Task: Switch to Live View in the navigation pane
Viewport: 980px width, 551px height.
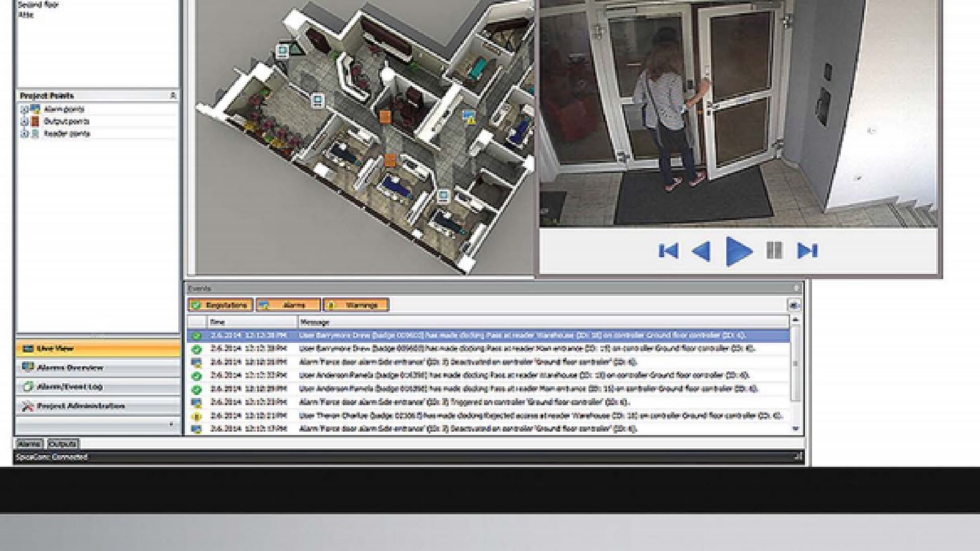Action: [x=98, y=348]
